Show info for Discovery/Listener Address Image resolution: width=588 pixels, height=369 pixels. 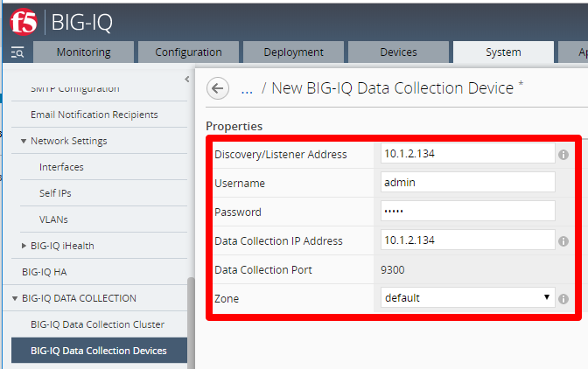coord(563,155)
